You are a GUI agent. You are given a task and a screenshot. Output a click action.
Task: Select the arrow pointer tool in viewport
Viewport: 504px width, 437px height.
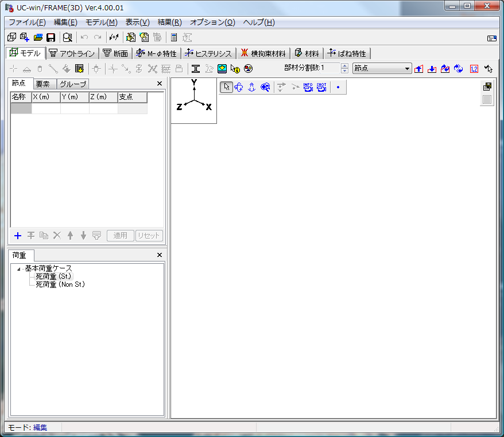tap(226, 87)
